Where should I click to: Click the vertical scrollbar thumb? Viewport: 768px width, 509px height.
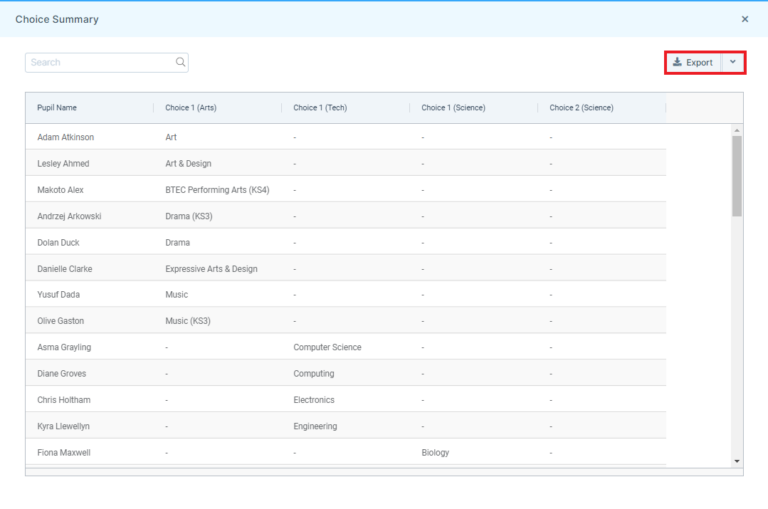pyautogui.click(x=737, y=175)
